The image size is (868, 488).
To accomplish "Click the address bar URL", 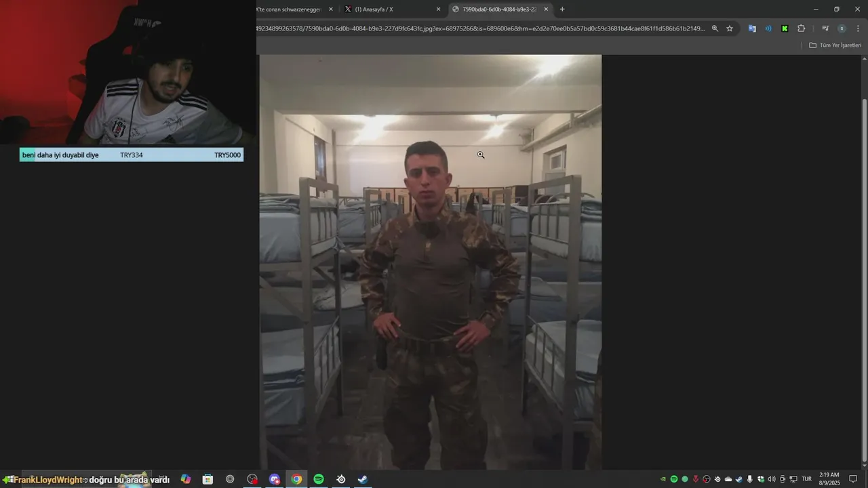I will (x=480, y=28).
